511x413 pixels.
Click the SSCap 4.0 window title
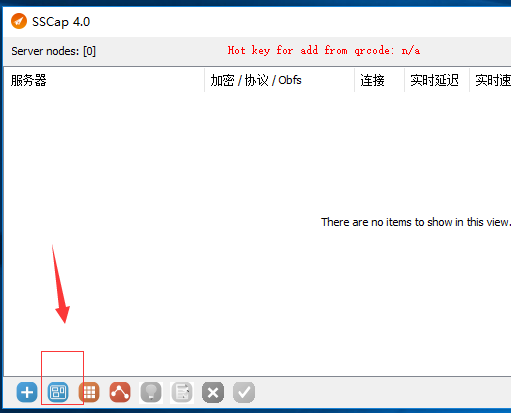click(61, 22)
